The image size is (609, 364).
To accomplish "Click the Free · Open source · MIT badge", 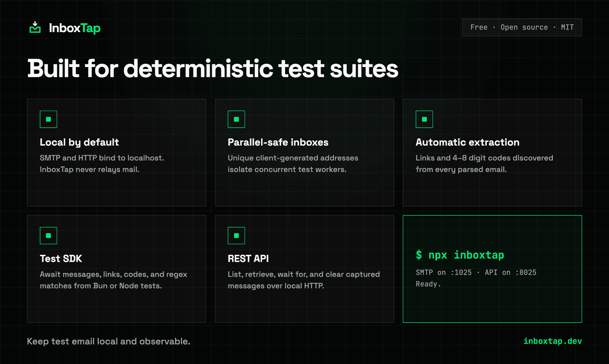I will pyautogui.click(x=522, y=27).
